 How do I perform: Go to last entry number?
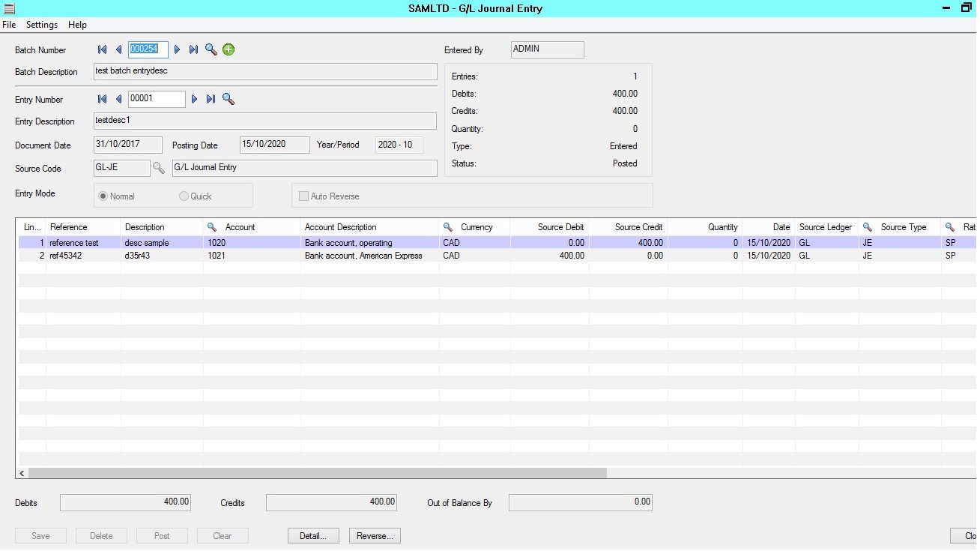point(211,99)
